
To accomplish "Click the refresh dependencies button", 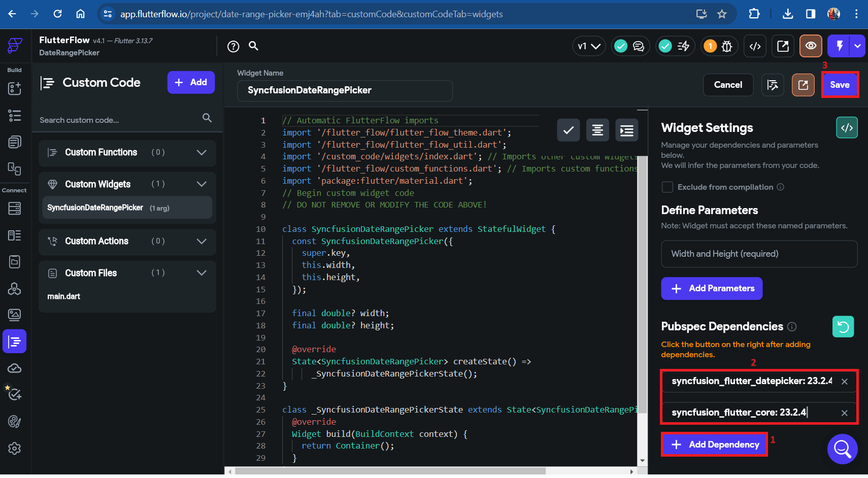I will pyautogui.click(x=843, y=327).
